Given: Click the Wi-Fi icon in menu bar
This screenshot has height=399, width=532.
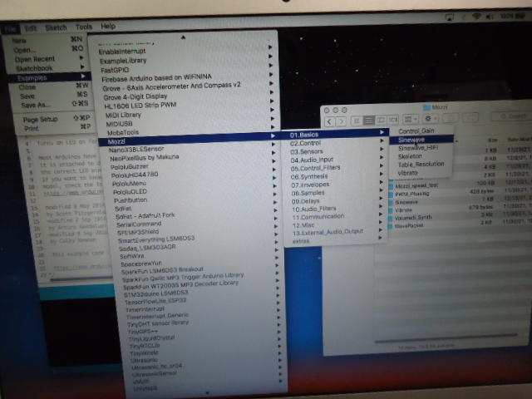Looking at the screenshot, I should [x=476, y=16].
